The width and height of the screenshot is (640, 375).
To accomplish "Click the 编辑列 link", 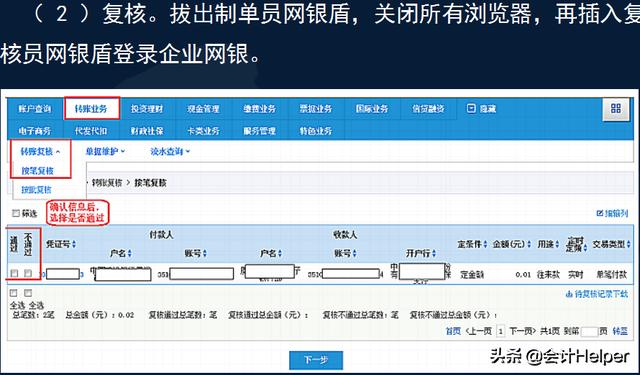I will tap(616, 213).
